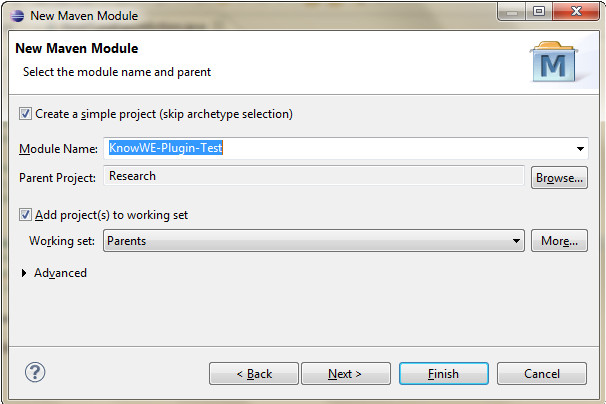Cancel the New Maven Module wizard
This screenshot has width=606, height=404.
pos(542,373)
